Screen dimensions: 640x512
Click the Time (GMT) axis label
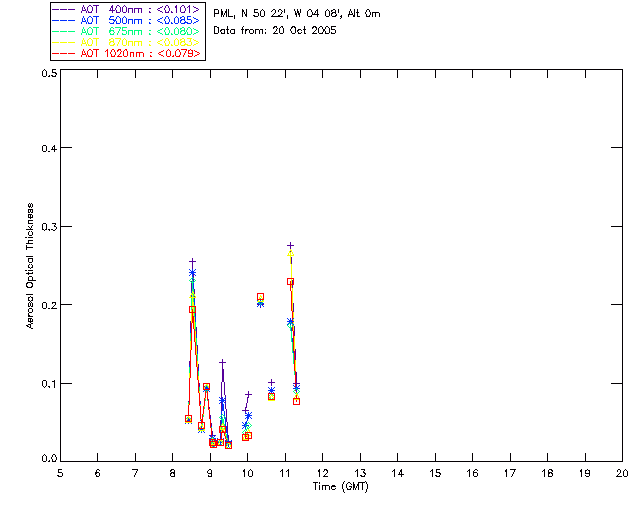[340, 486]
